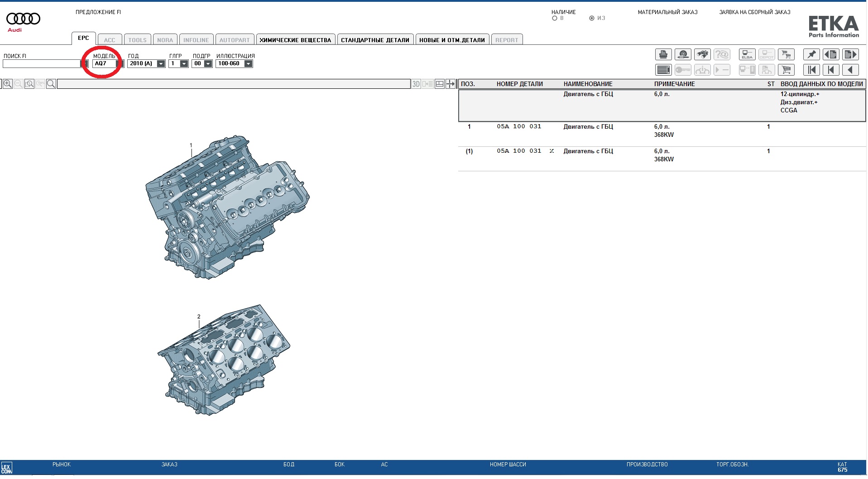
Task: Click the ПРИМЕЧАНИЕ column header
Action: 674,84
